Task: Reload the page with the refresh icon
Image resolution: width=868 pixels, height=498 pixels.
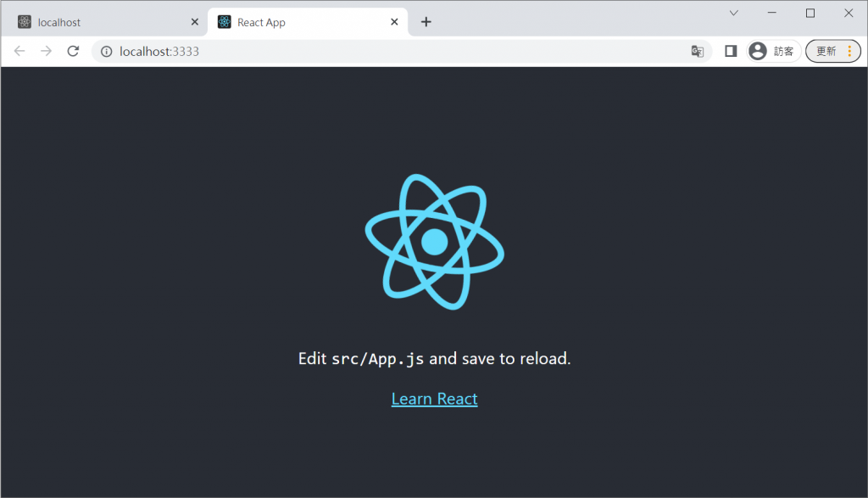Action: 73,51
